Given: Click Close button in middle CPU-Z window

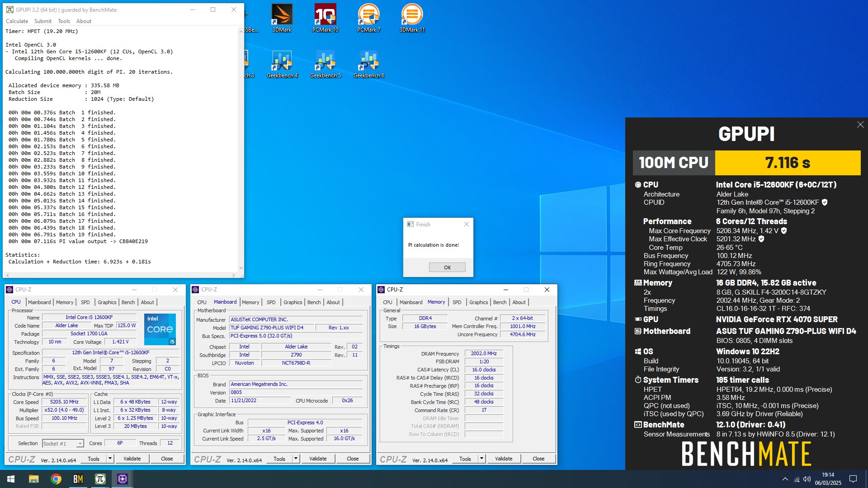Looking at the screenshot, I should [x=353, y=459].
